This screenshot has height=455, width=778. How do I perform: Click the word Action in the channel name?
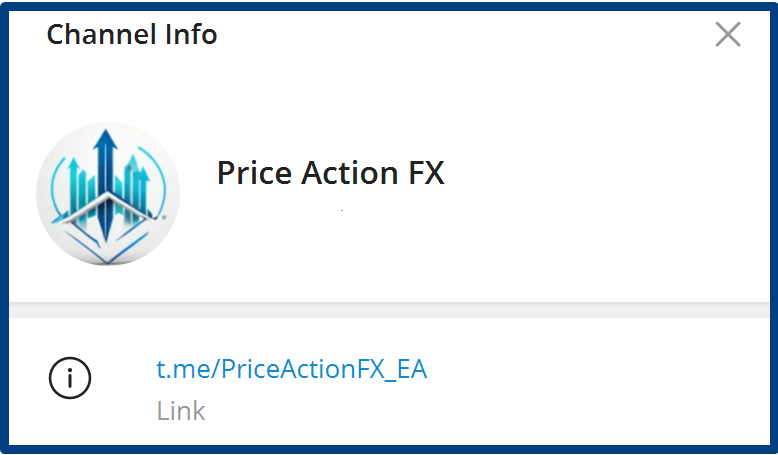tap(343, 173)
